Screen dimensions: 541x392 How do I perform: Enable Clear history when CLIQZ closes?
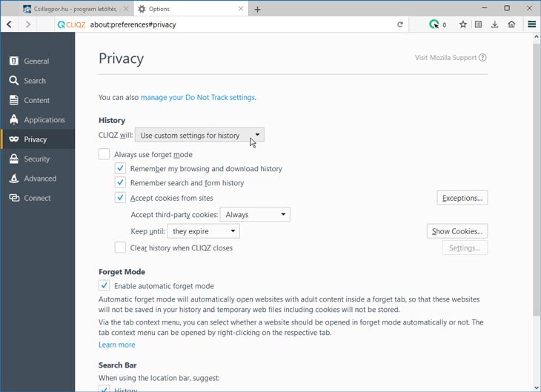click(x=120, y=248)
